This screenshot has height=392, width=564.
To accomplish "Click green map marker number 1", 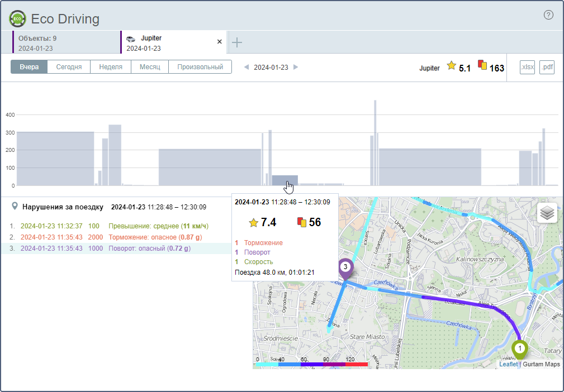I will tap(520, 349).
